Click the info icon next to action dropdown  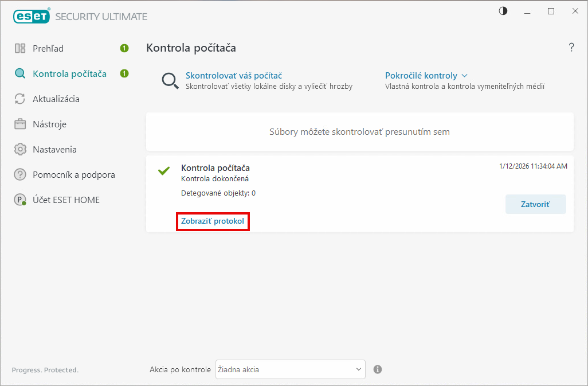click(378, 369)
